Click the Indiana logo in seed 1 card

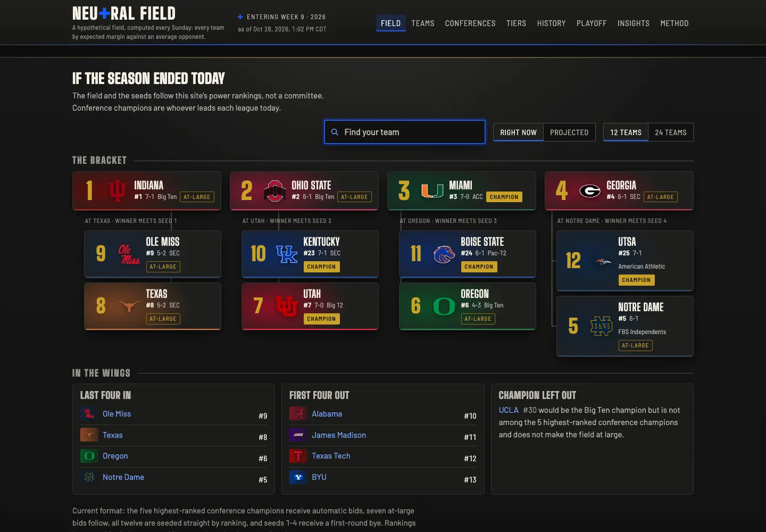pyautogui.click(x=117, y=191)
